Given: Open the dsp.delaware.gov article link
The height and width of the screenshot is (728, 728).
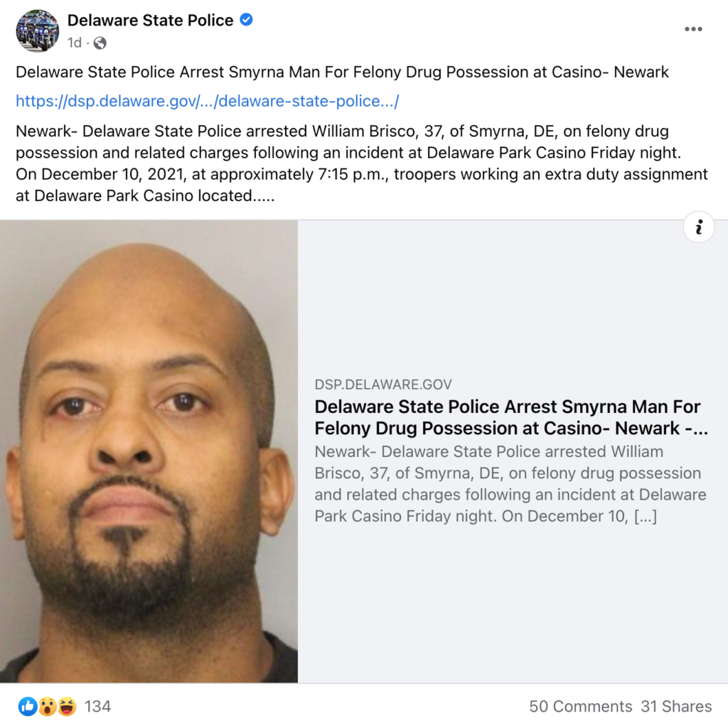Looking at the screenshot, I should tap(207, 101).
